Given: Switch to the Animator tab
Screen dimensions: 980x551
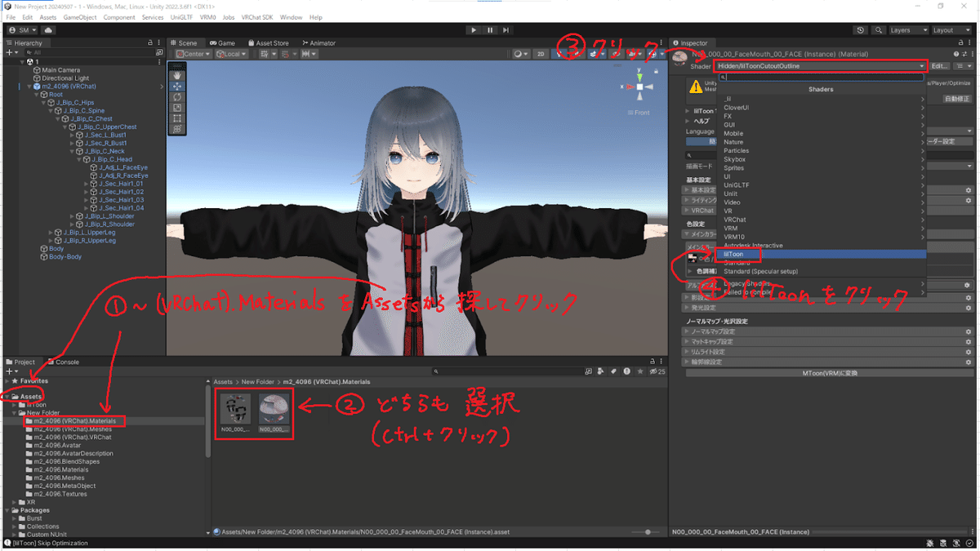Looking at the screenshot, I should tap(319, 43).
